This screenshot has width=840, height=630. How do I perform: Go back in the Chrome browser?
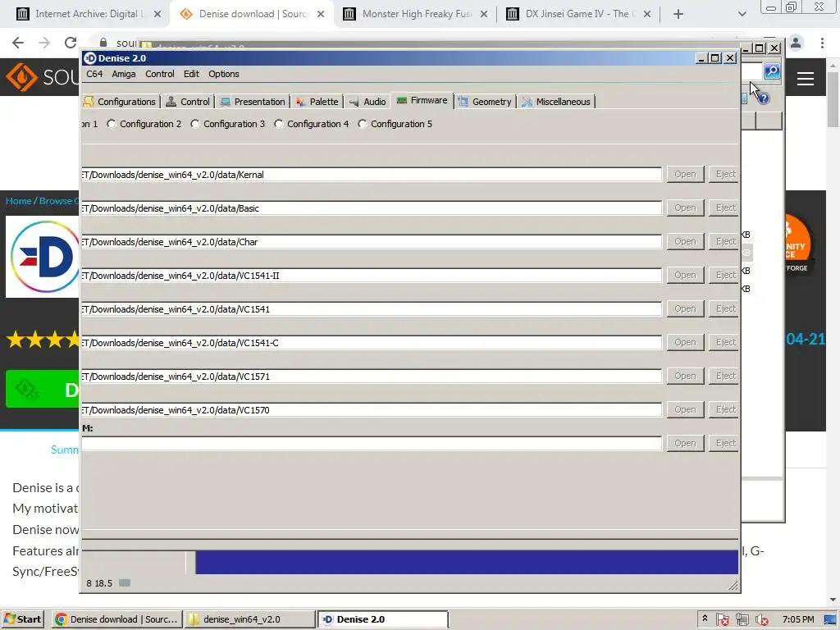(x=18, y=43)
